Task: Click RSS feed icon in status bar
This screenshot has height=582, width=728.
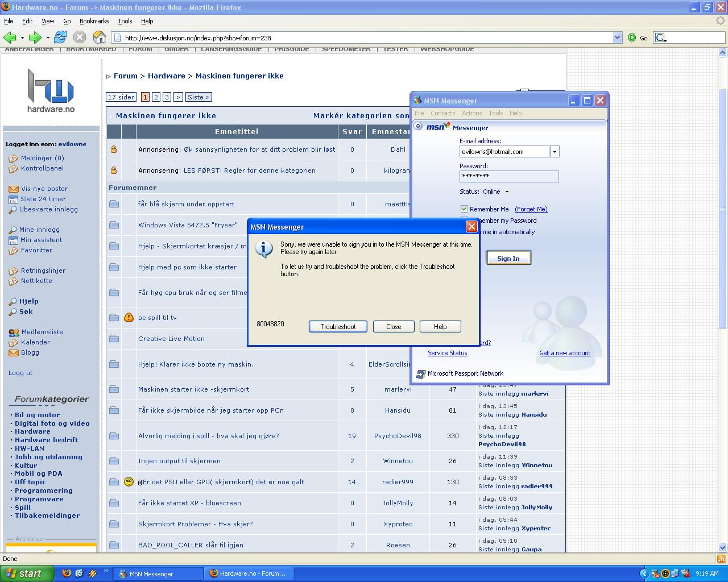Action: pyautogui.click(x=721, y=559)
